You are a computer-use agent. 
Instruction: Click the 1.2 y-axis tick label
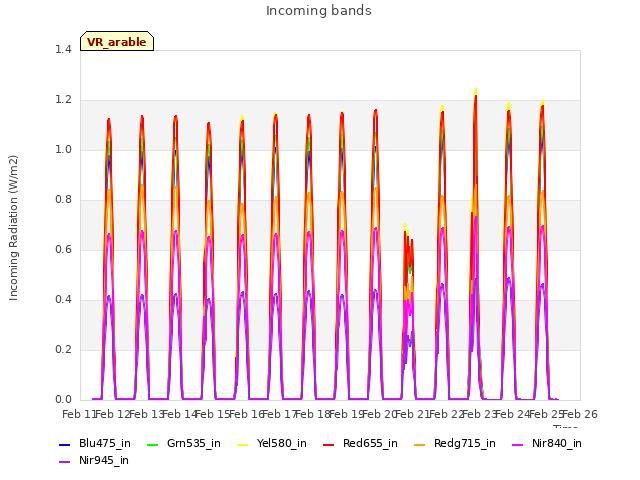click(x=63, y=100)
